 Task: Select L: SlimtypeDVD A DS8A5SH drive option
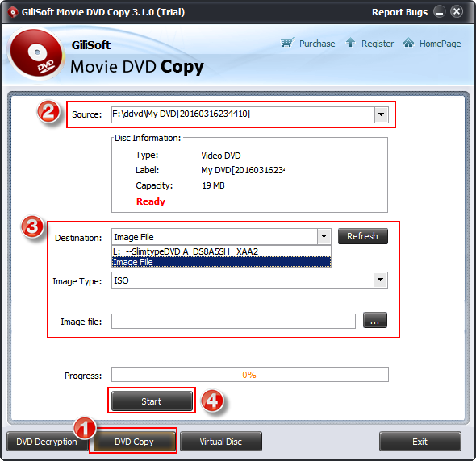pyautogui.click(x=221, y=251)
